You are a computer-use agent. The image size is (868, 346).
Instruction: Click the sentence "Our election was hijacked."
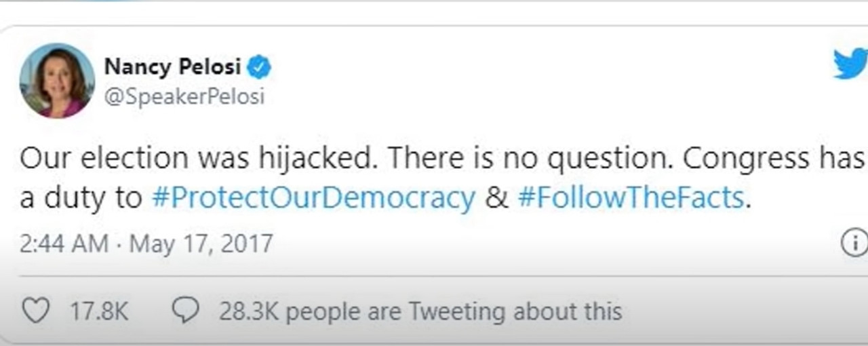(197, 159)
